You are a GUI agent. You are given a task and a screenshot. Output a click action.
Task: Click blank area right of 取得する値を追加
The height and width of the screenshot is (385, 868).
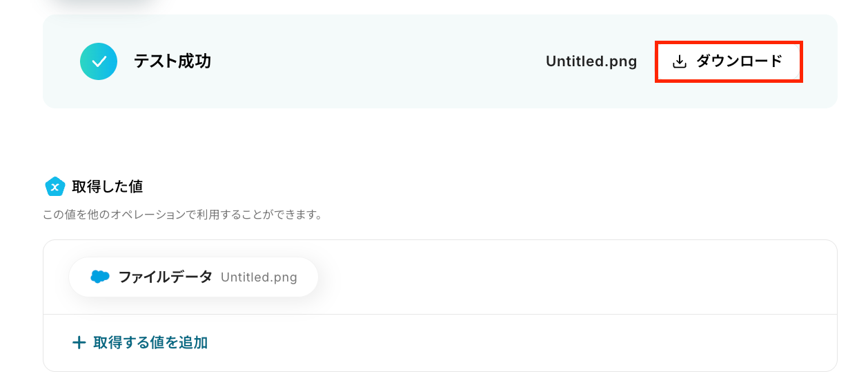[x=517, y=342]
